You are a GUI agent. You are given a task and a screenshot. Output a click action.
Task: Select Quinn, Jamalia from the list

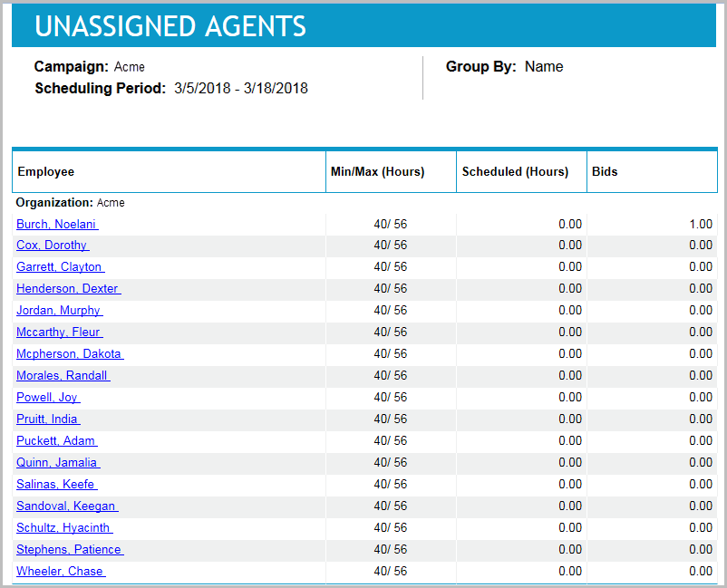click(57, 463)
